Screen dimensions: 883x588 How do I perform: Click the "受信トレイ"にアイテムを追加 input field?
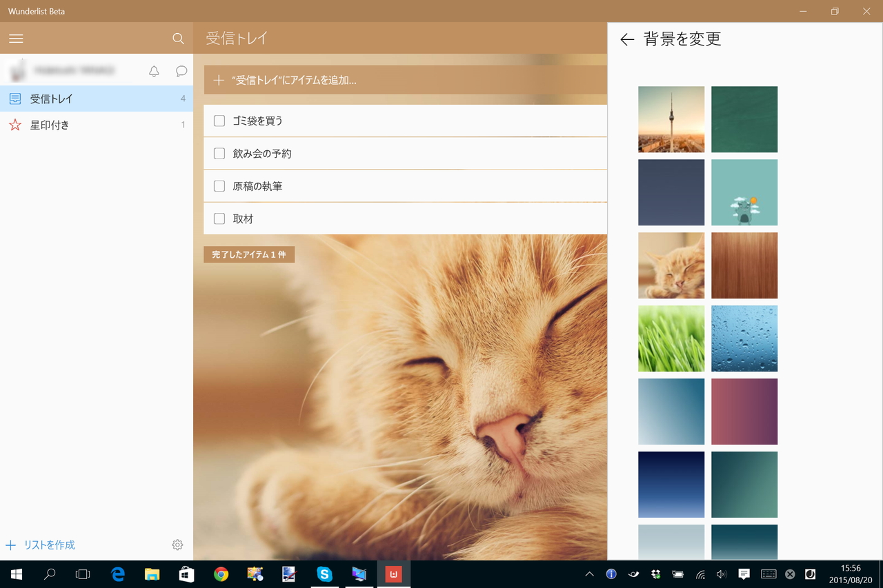pos(406,80)
